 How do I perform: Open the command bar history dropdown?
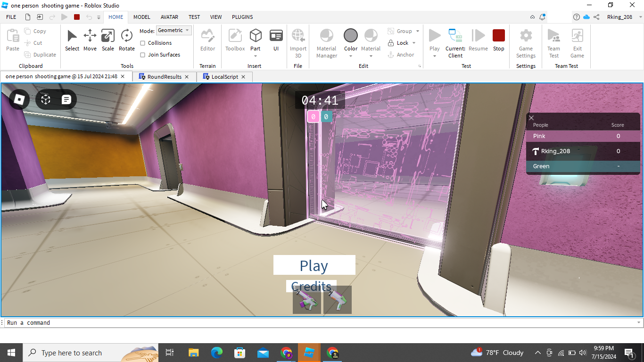pyautogui.click(x=639, y=323)
